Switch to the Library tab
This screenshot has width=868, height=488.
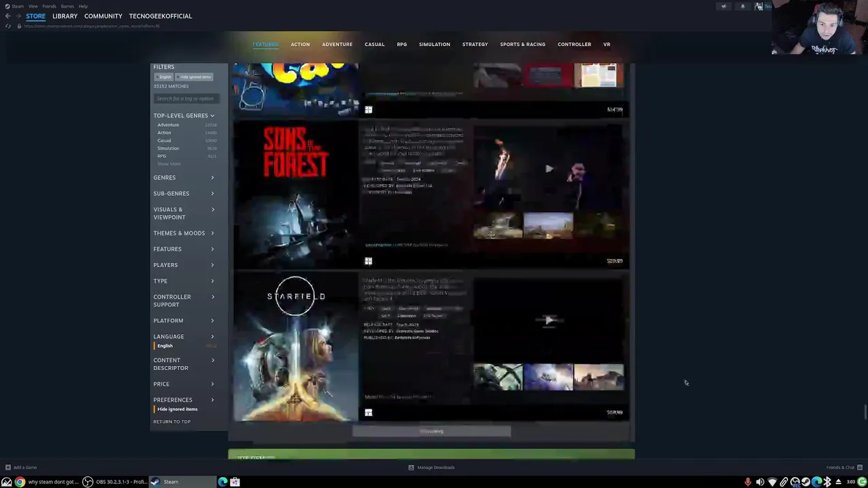pos(65,16)
